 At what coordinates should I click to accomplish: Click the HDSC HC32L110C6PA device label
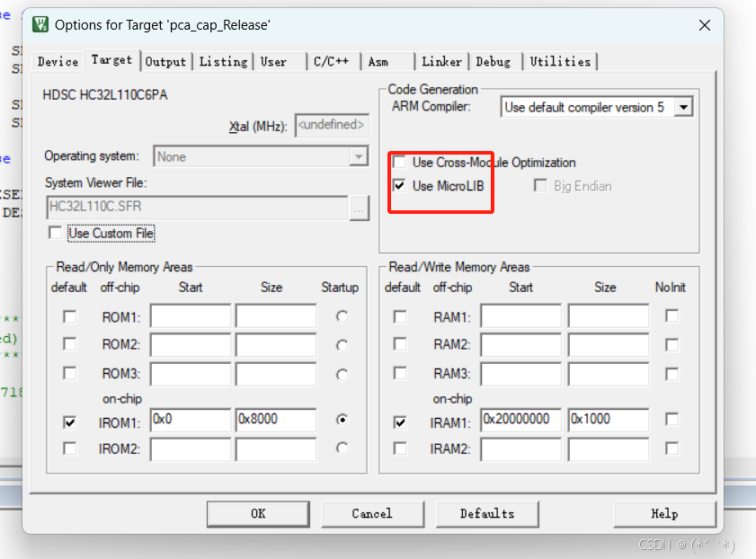(x=105, y=95)
